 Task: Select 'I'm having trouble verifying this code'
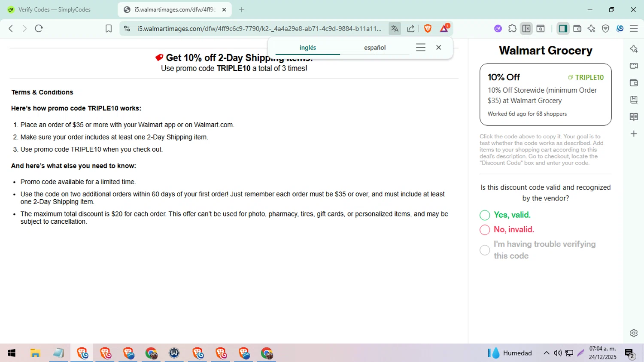(485, 250)
